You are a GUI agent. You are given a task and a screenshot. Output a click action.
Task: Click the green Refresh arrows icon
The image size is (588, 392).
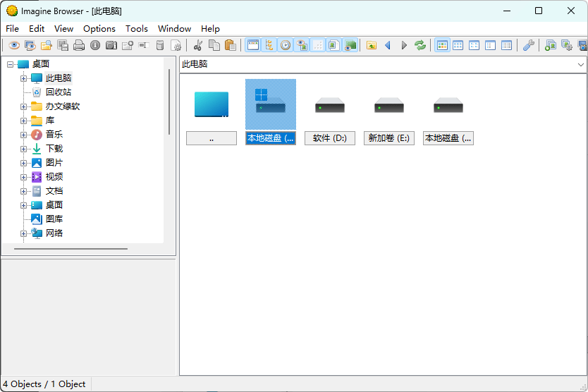click(x=420, y=45)
